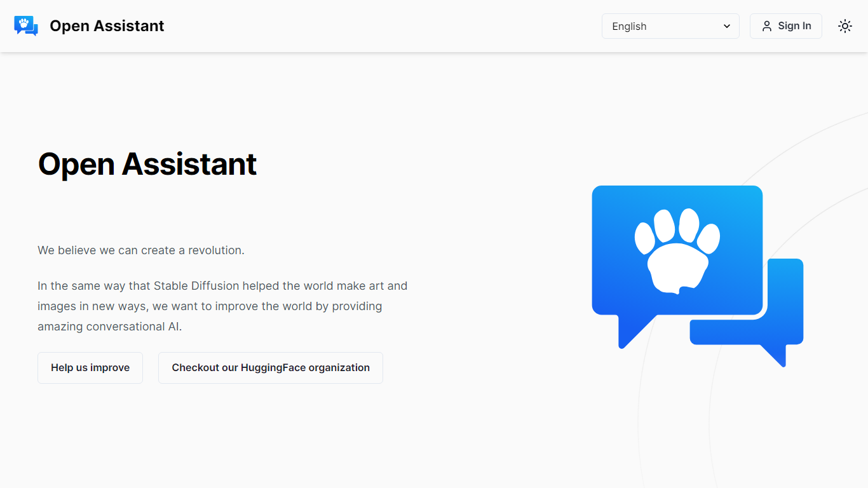868x488 pixels.
Task: Click the Open Assistant page heading
Action: pyautogui.click(x=147, y=164)
